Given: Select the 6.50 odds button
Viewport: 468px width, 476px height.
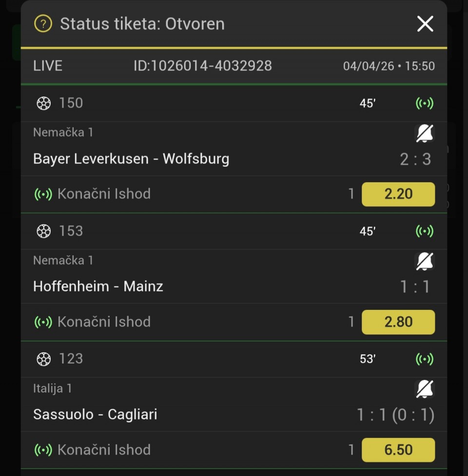Looking at the screenshot, I should coord(398,450).
